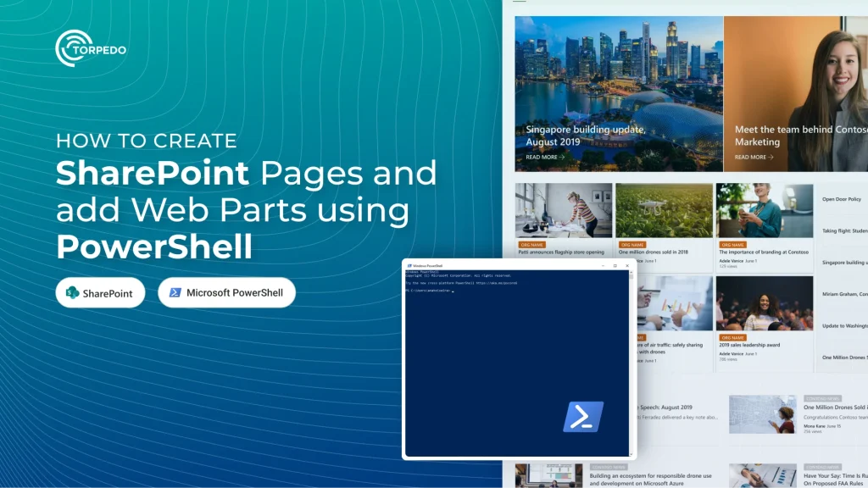
Task: Click the Microsoft PowerShell pill button
Action: 226,292
